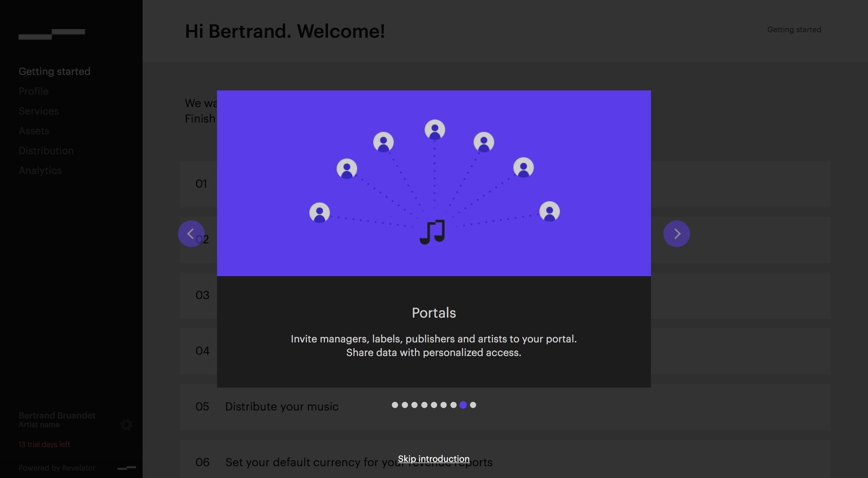The width and height of the screenshot is (868, 478).
Task: Open the Profile sidebar item
Action: [33, 91]
